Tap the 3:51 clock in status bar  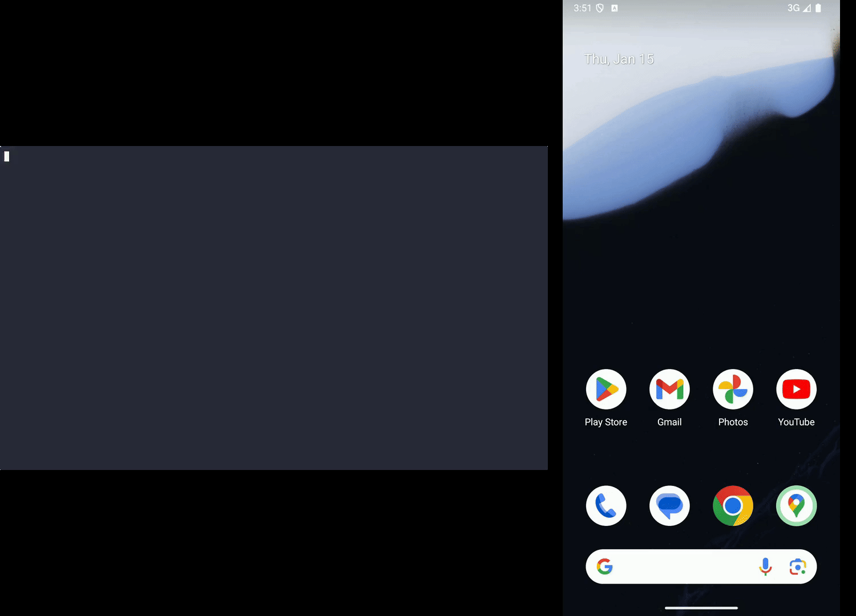click(x=582, y=8)
